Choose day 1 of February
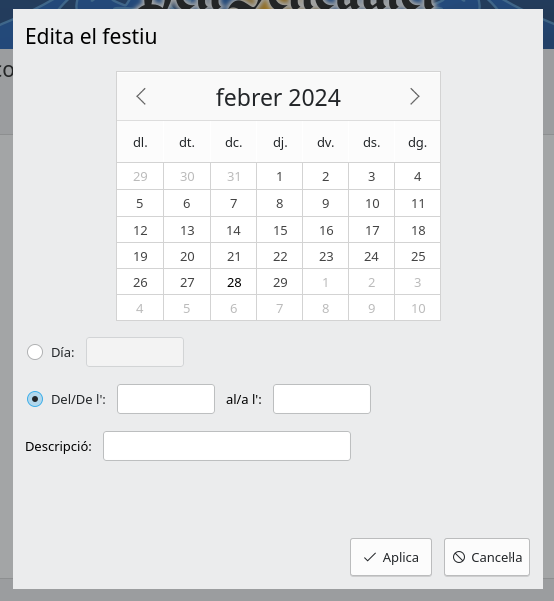 [x=279, y=176]
